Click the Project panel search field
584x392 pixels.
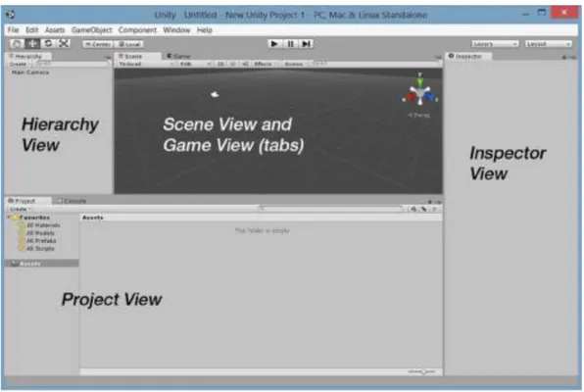(331, 209)
